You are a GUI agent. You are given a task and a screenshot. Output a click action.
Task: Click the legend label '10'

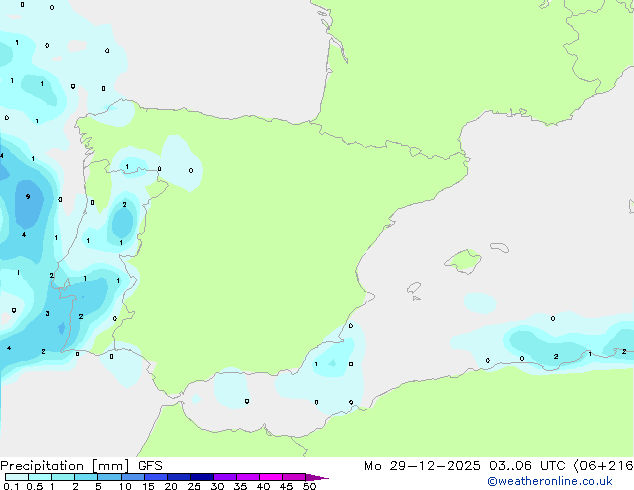[125, 486]
